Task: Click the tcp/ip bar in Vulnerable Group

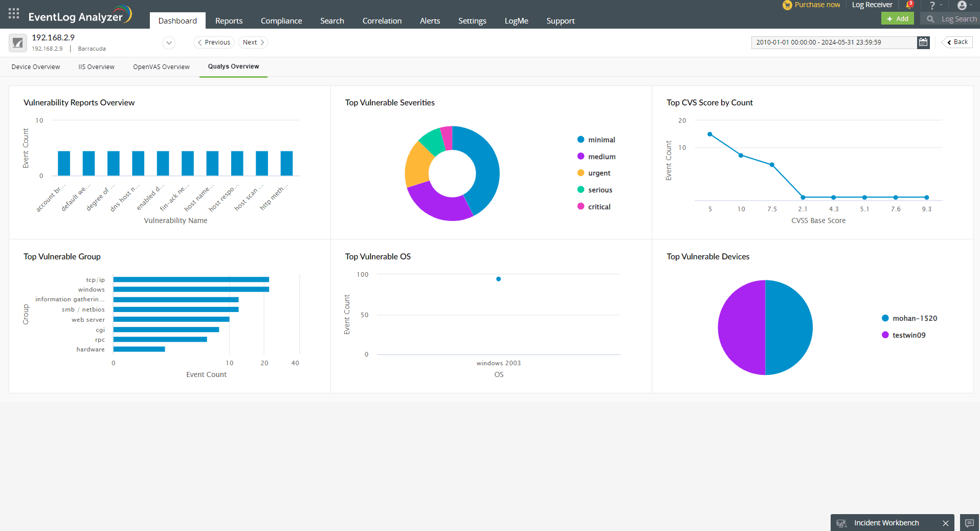Action: click(191, 279)
